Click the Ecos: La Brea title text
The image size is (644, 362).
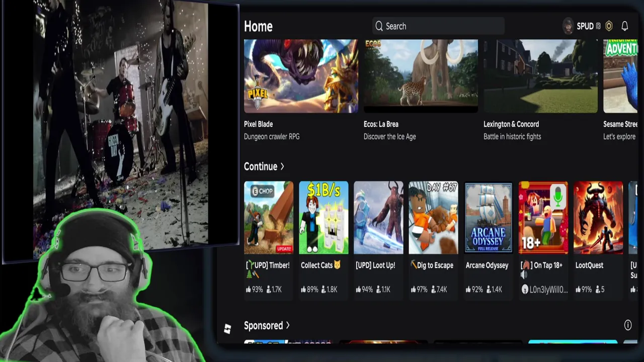381,124
